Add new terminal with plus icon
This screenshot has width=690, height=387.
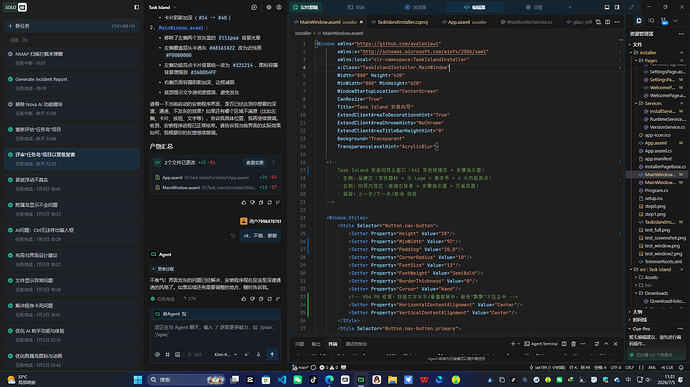[x=513, y=344]
